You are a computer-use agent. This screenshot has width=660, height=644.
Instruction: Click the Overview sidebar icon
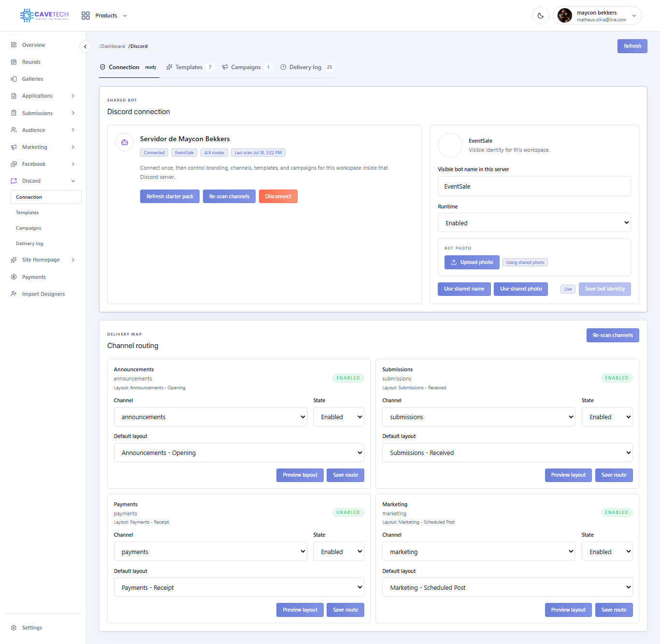pos(14,45)
